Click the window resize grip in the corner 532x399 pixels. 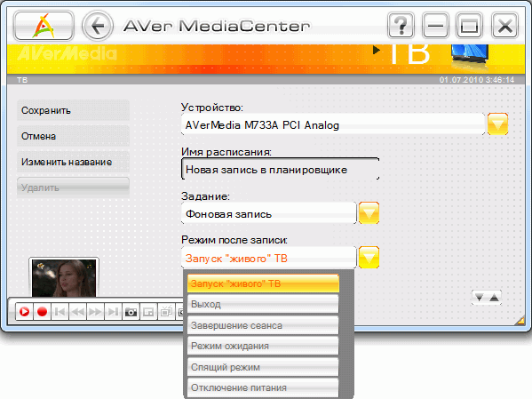(520, 320)
